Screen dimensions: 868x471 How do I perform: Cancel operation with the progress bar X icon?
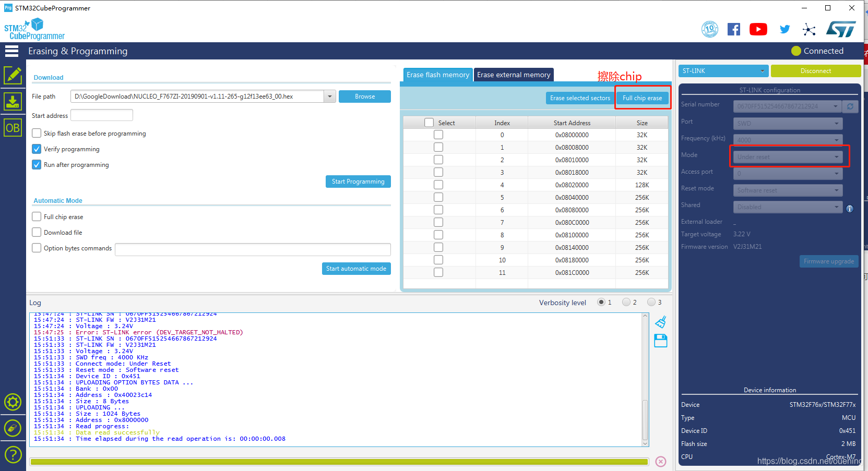[661, 462]
